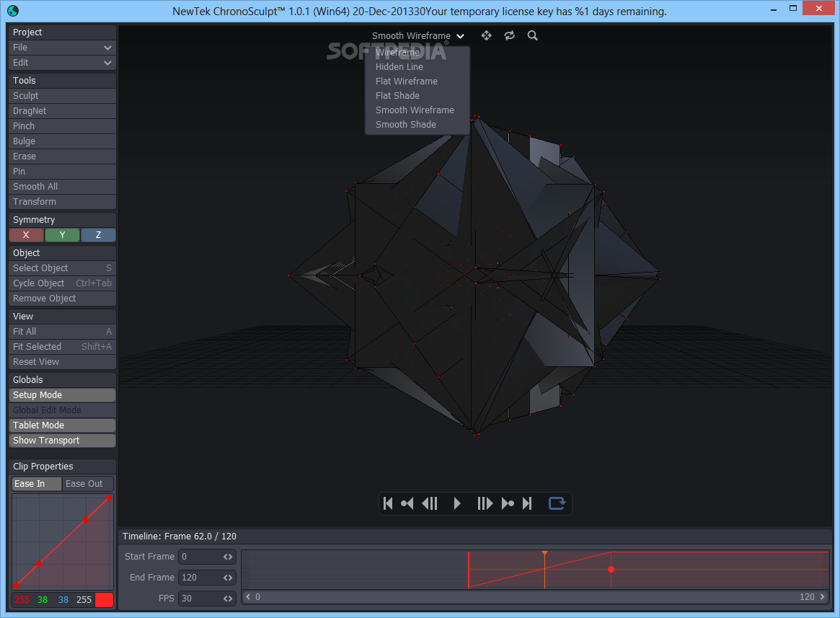Click the timeline horizontal scrollbar

pyautogui.click(x=534, y=596)
